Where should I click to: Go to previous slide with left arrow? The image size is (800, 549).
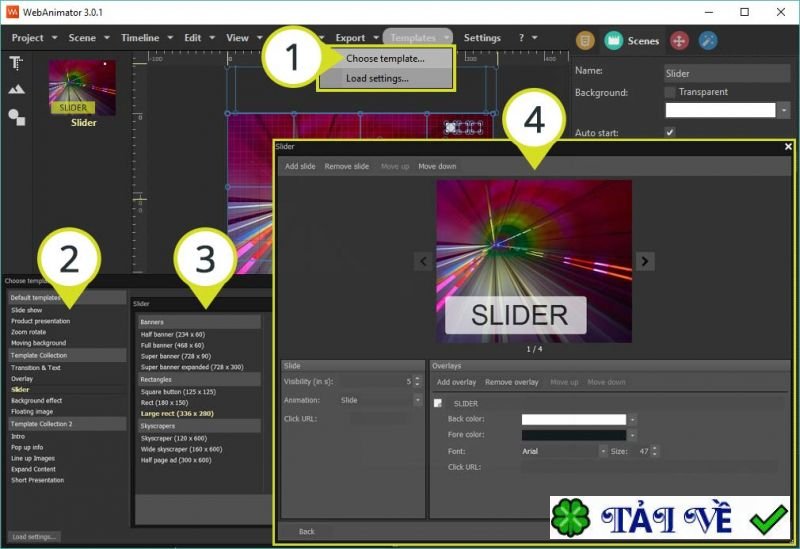click(423, 261)
